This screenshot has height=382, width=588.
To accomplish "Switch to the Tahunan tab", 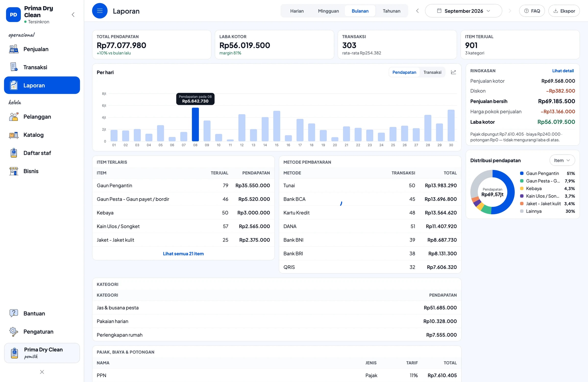I will pos(392,11).
